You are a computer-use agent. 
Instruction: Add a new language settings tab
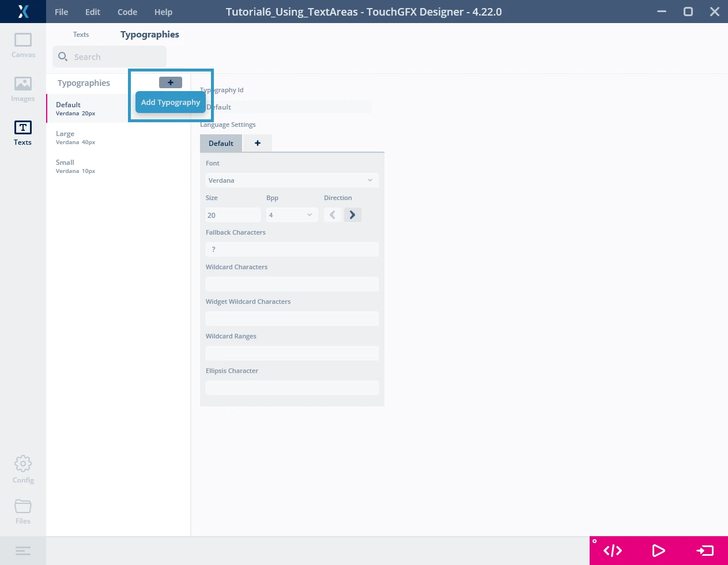(258, 143)
